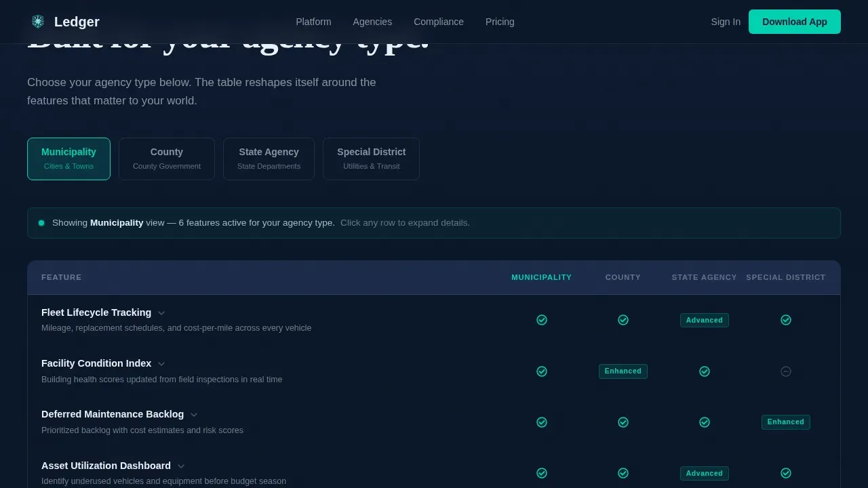The height and width of the screenshot is (488, 868).
Task: Click Deferred Maintenance Special District Enhanced badge
Action: click(x=786, y=422)
